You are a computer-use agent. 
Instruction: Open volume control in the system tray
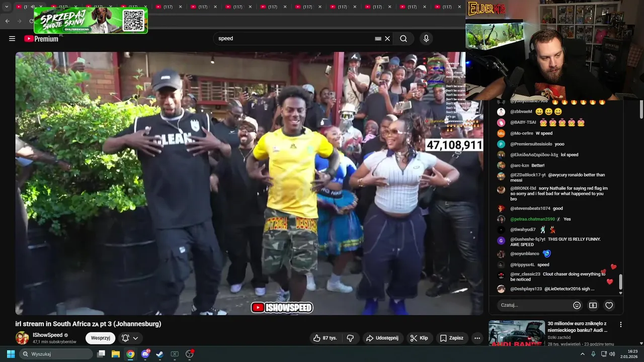pos(612,354)
